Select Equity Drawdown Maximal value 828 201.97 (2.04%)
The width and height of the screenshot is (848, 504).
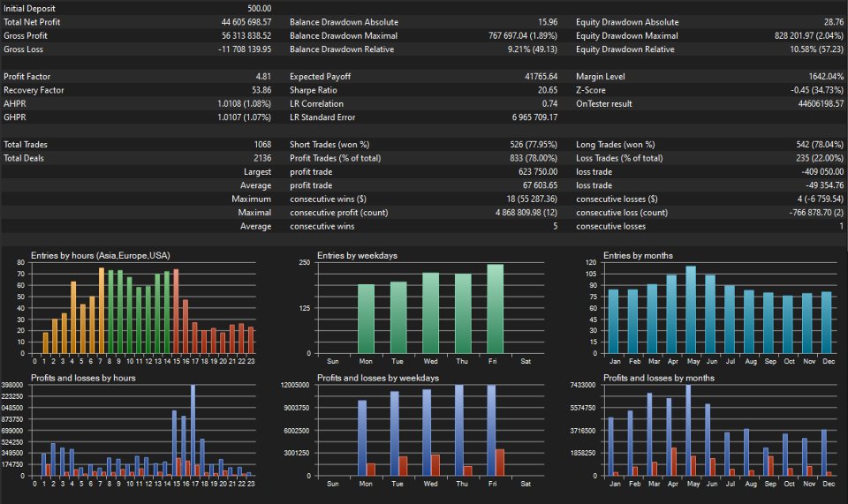808,35
